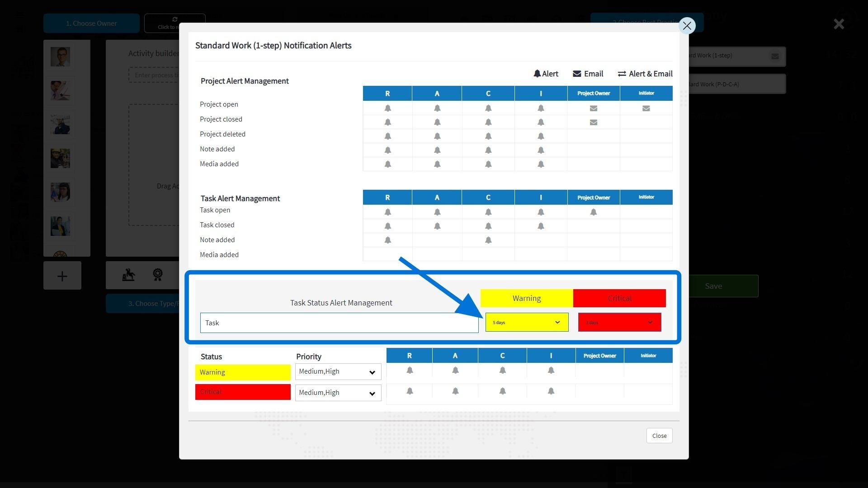Open the yellow Warning 5 days dropdown
Image resolution: width=868 pixels, height=488 pixels.
click(527, 322)
